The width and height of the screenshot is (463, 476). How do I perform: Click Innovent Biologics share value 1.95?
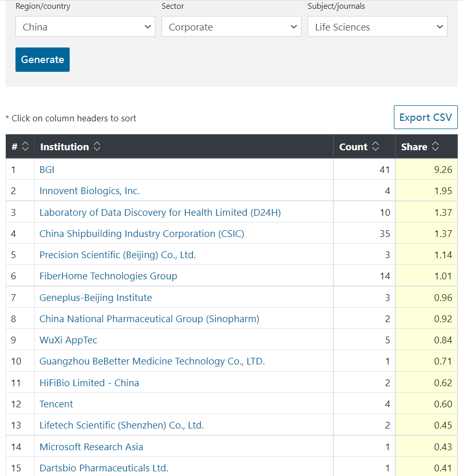click(x=443, y=191)
